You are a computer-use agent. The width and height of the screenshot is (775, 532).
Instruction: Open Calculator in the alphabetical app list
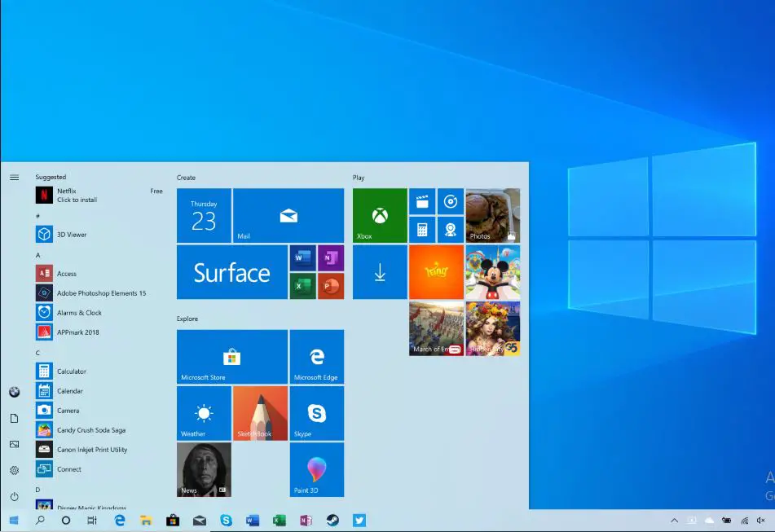click(x=99, y=371)
